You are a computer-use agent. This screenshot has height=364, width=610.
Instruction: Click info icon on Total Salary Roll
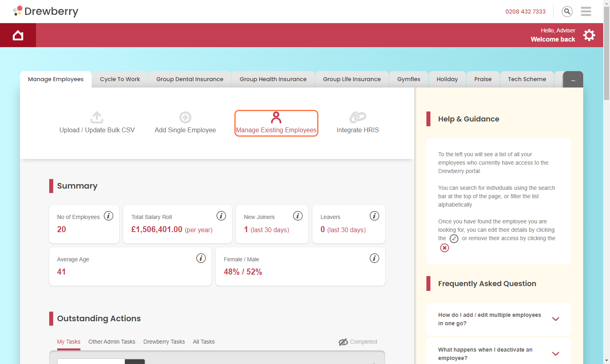(x=221, y=216)
